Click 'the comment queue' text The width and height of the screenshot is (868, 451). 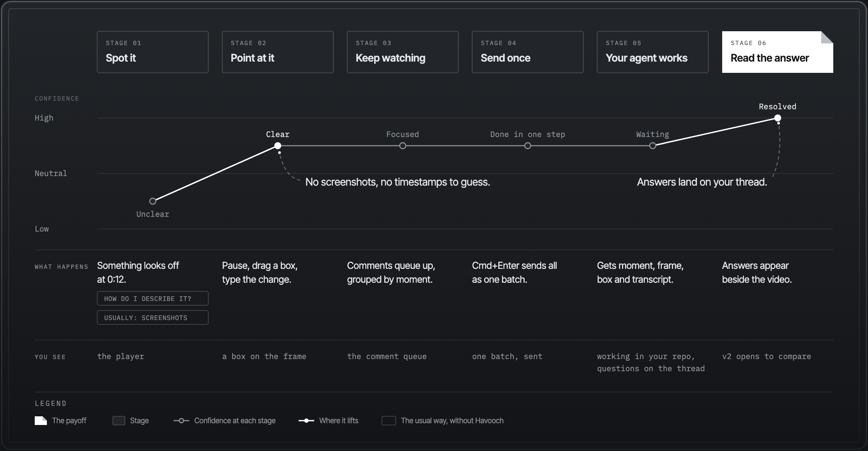coord(387,356)
